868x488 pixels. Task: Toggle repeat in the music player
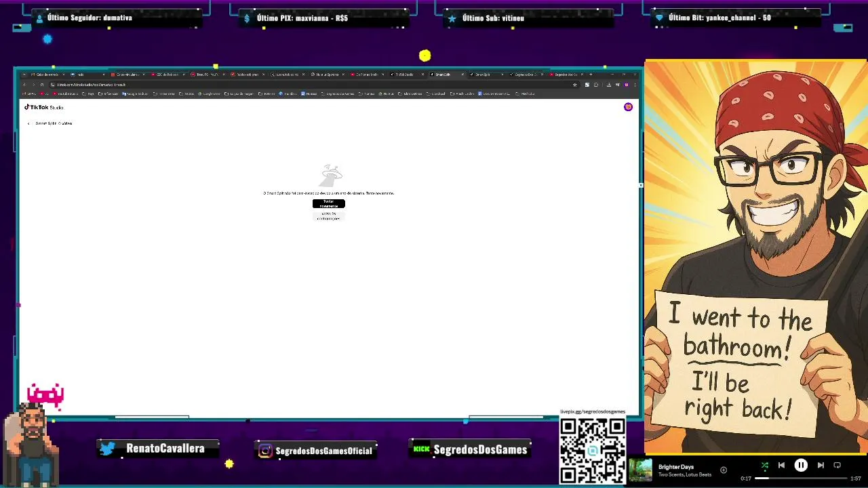(x=837, y=465)
